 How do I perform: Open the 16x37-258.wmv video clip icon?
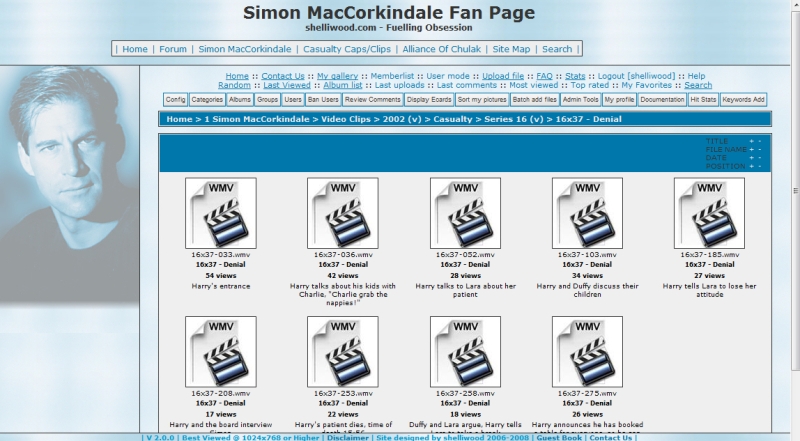[x=458, y=351]
